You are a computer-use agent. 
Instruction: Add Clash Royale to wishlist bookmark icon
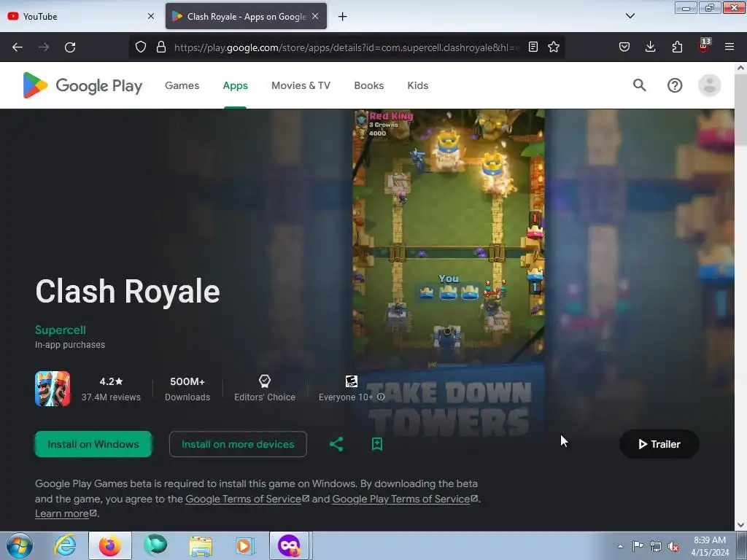pos(377,444)
